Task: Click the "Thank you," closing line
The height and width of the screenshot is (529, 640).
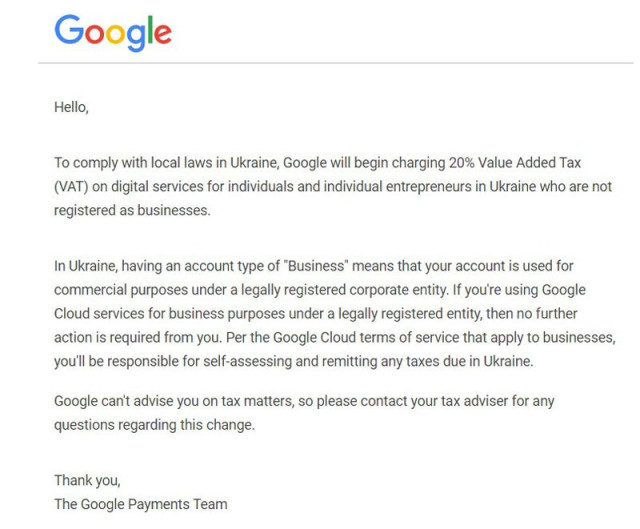Action: (87, 480)
